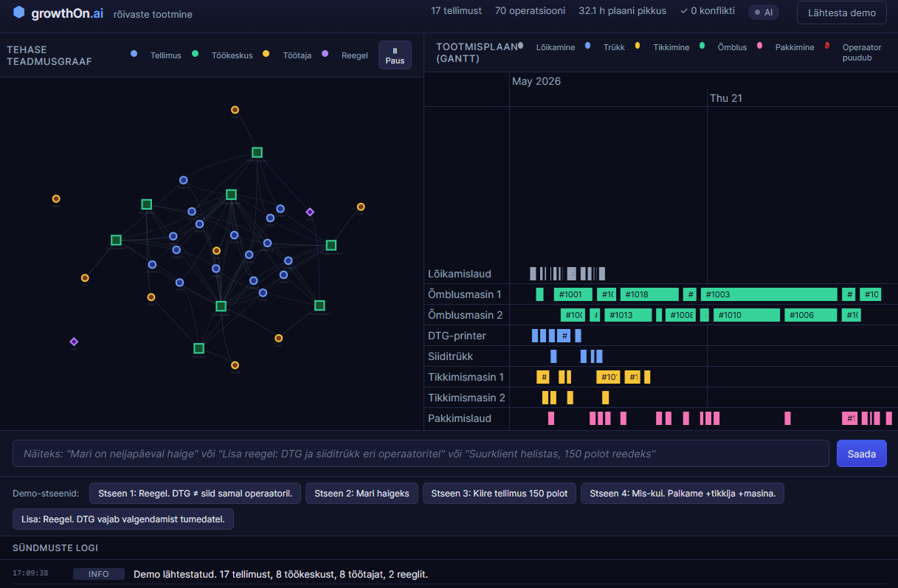The height and width of the screenshot is (588, 898).
Task: Click the growthOn.ai hexagon logo
Action: [19, 13]
